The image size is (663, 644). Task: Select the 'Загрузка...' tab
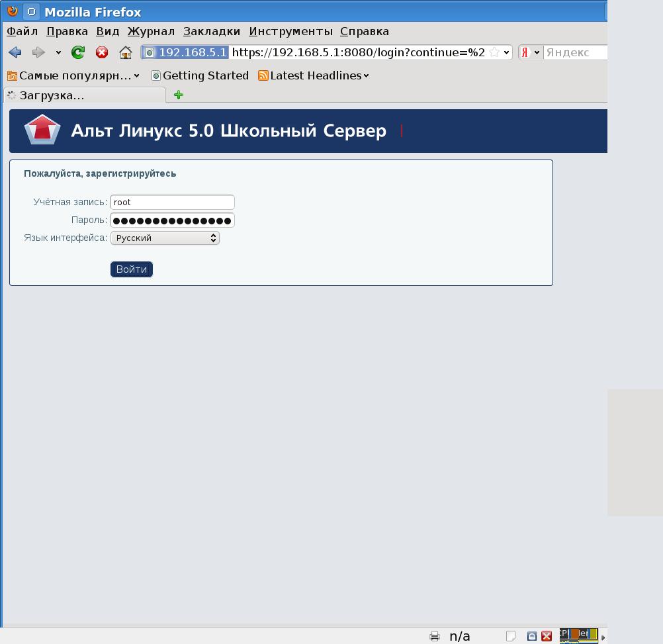point(84,95)
